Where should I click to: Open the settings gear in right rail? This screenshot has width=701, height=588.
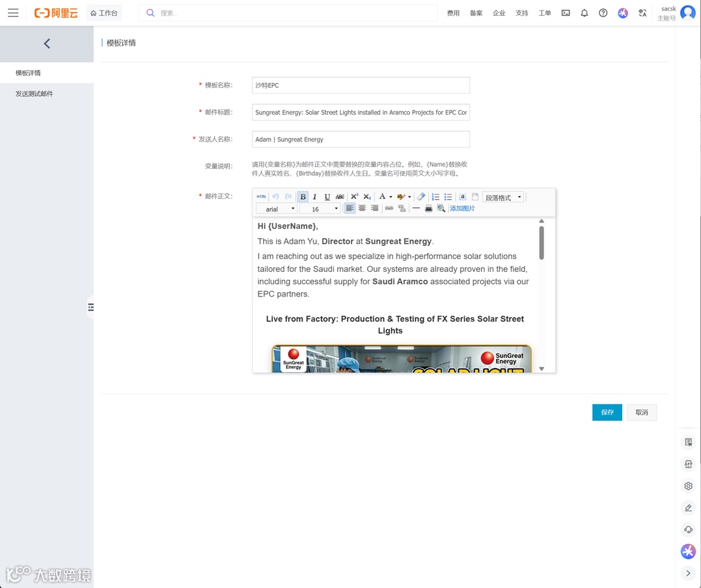[x=688, y=486]
